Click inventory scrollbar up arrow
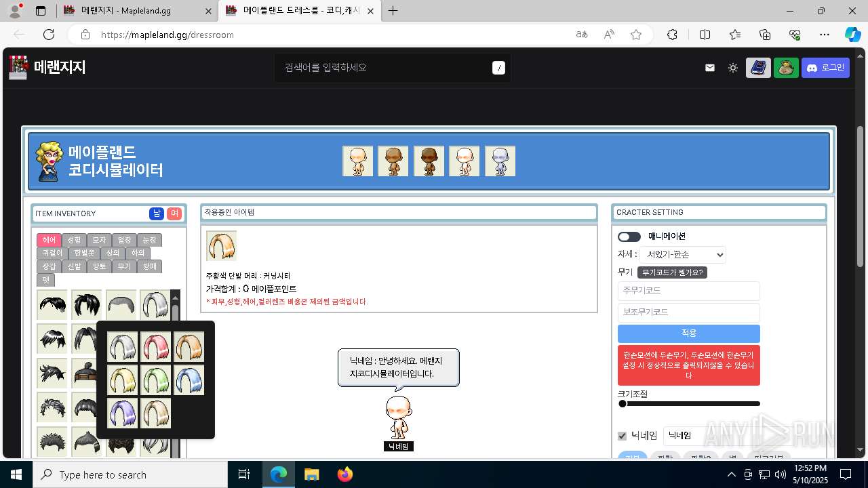 pos(176,297)
